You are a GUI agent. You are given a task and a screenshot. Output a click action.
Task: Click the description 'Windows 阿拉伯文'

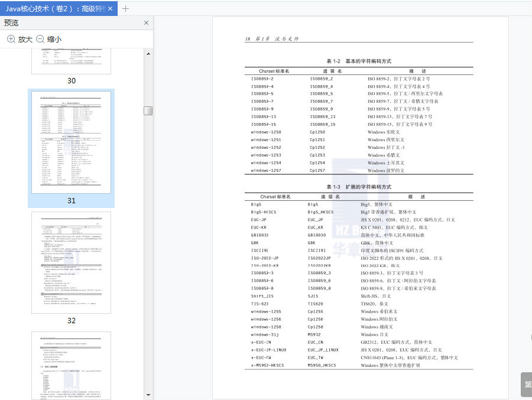pos(379,319)
